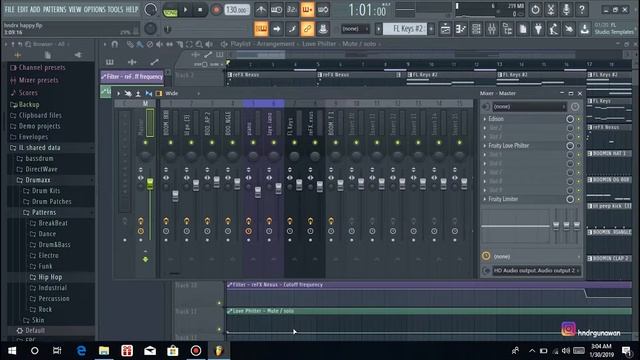Toggle mute LED on 'refX nexus' mixer track
640x360 pixels.
(315, 142)
